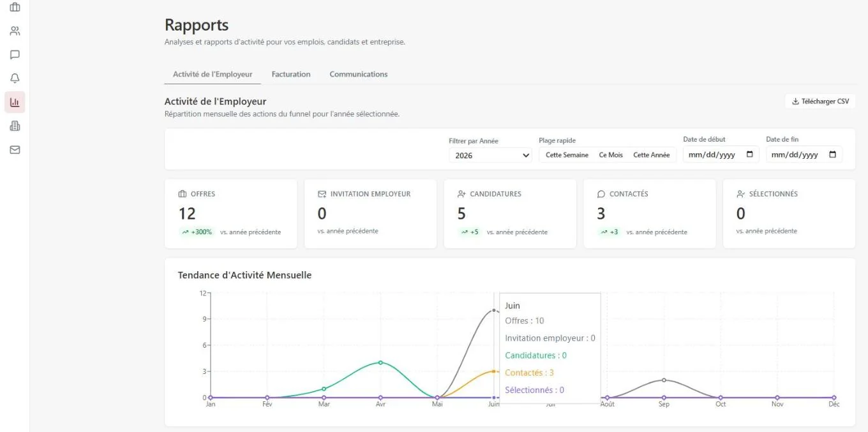Click the Date de fin input field
Screen dimensions: 868x432
804,154
